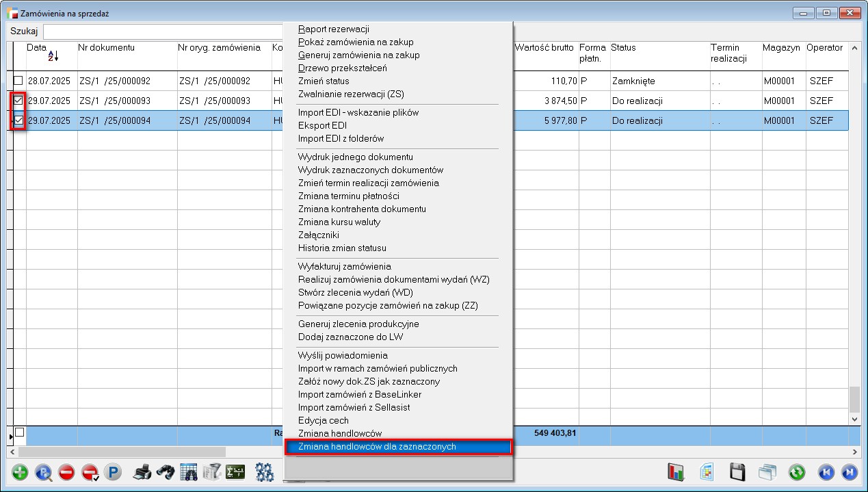Click inside the Szukaj search field
Viewport: 868px width, 492px height.
pyautogui.click(x=164, y=32)
